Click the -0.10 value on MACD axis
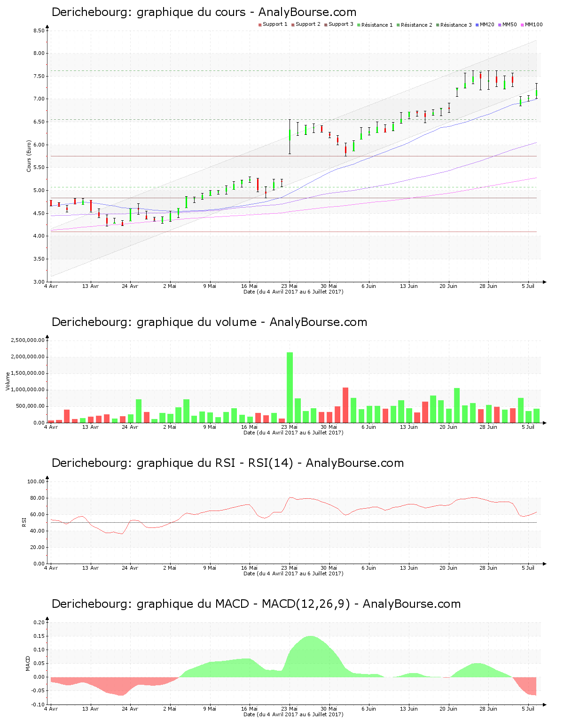The width and height of the screenshot is (564, 728). 39,705
